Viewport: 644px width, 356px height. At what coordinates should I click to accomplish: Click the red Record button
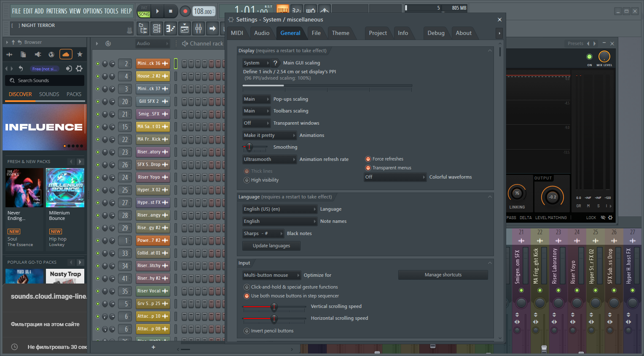[185, 11]
